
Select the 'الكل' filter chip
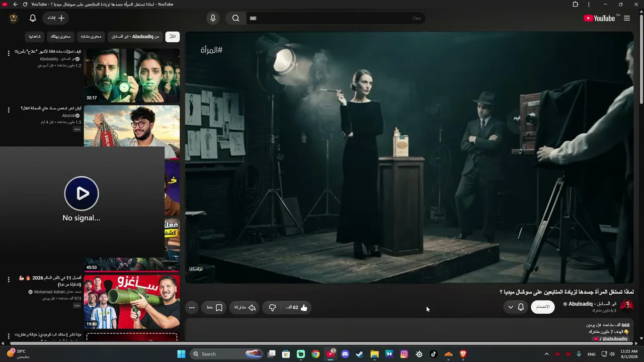pos(173,37)
